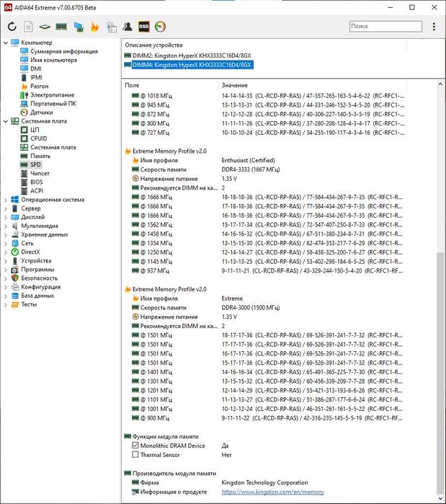Expand the Сеть tree node

click(6, 243)
